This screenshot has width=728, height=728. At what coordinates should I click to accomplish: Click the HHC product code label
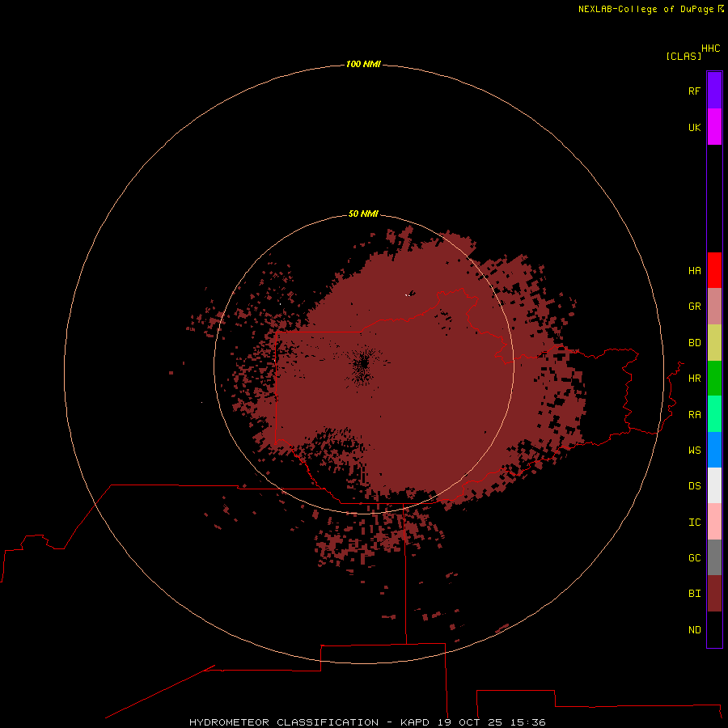[710, 49]
